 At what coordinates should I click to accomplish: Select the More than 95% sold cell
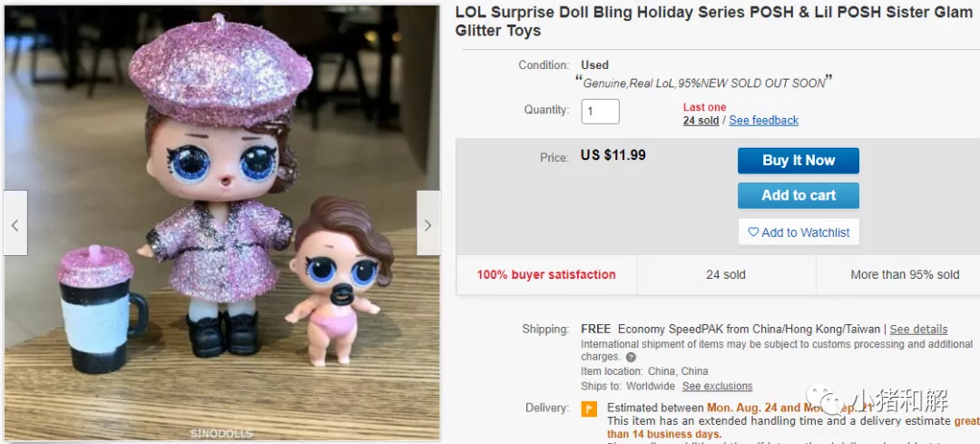pos(905,274)
